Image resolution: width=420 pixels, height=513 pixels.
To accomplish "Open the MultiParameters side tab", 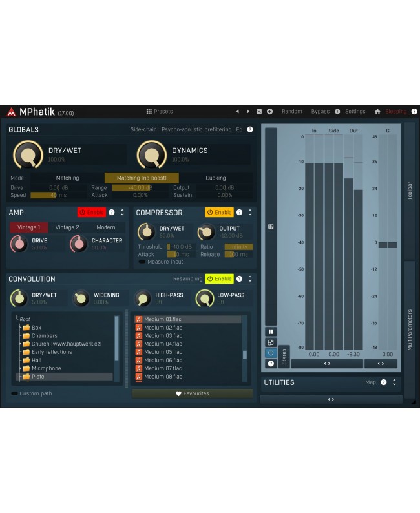I will point(410,330).
